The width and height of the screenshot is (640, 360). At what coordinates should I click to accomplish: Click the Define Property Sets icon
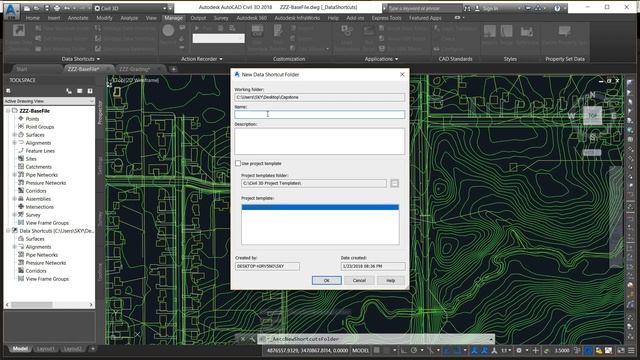click(564, 30)
